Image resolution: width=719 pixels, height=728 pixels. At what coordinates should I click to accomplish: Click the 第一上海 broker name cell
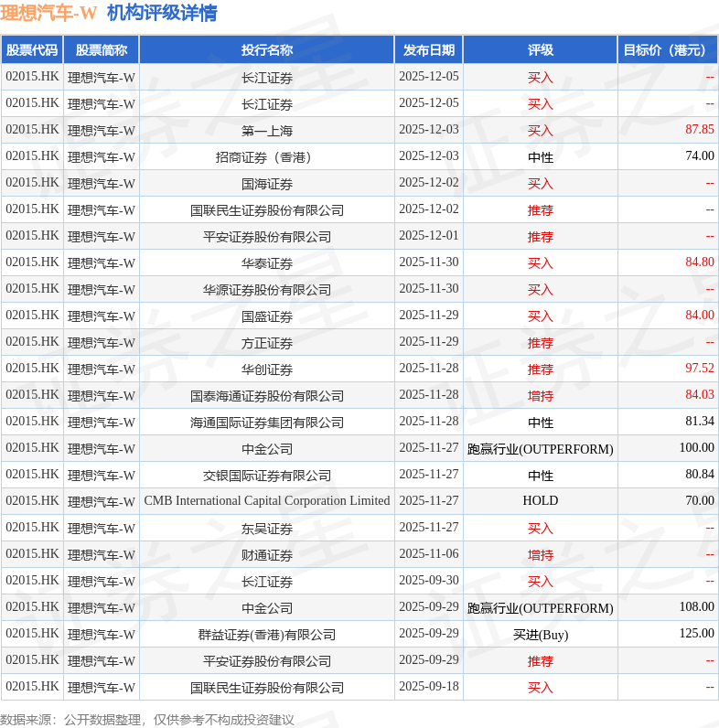point(266,131)
